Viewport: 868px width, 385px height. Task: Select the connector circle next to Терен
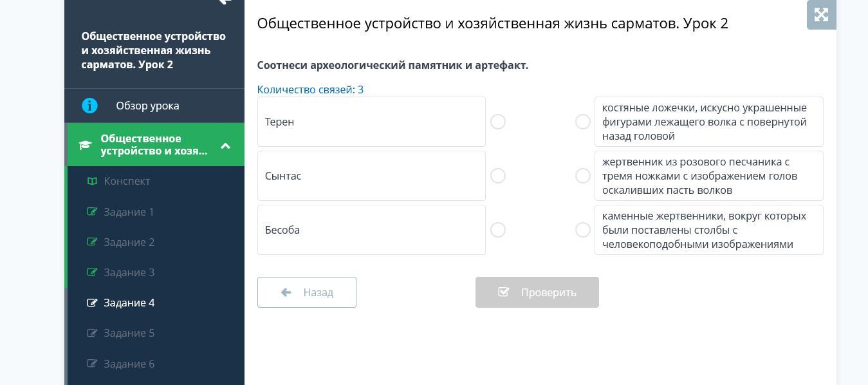(x=497, y=122)
